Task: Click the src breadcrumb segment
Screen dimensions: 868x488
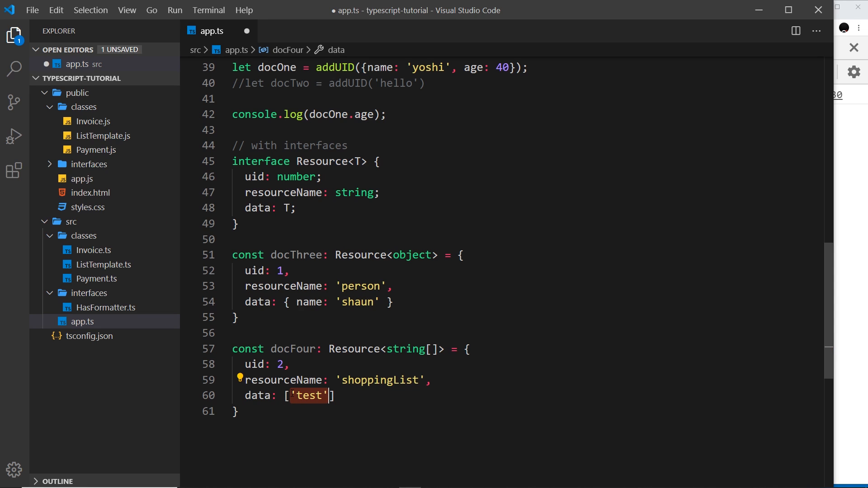Action: (195, 50)
